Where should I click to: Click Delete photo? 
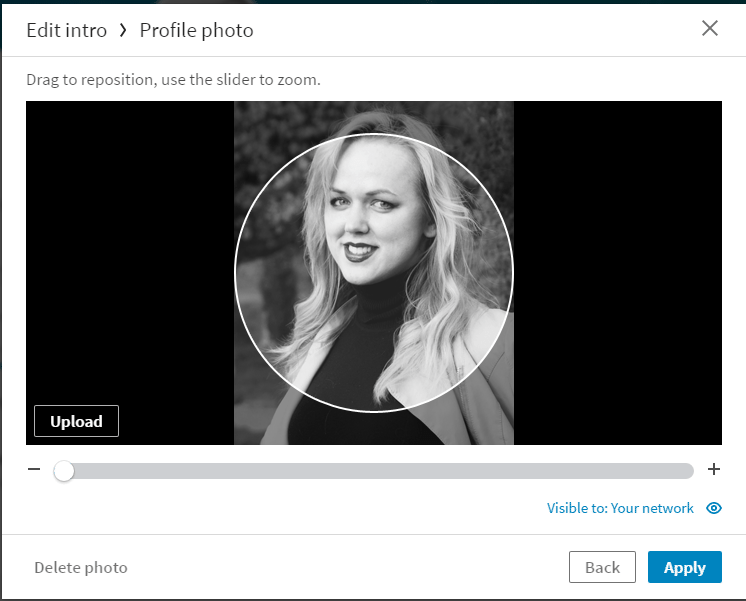pyautogui.click(x=81, y=568)
